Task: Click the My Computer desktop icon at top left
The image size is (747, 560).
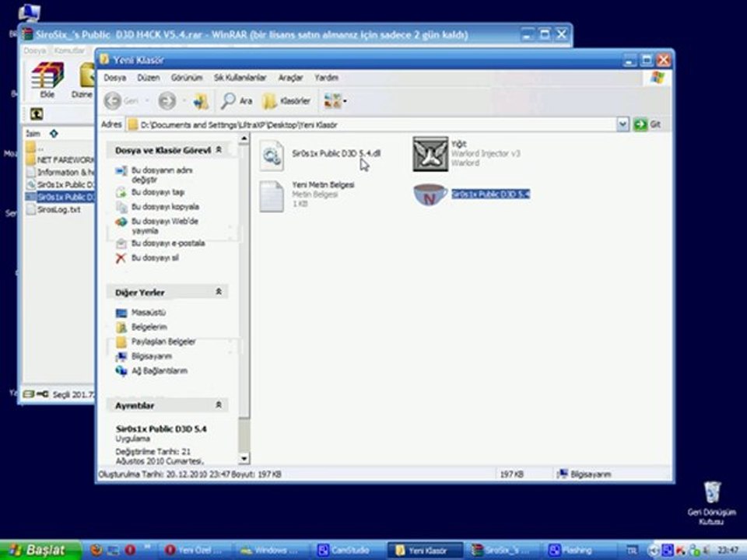Action: pos(29,13)
